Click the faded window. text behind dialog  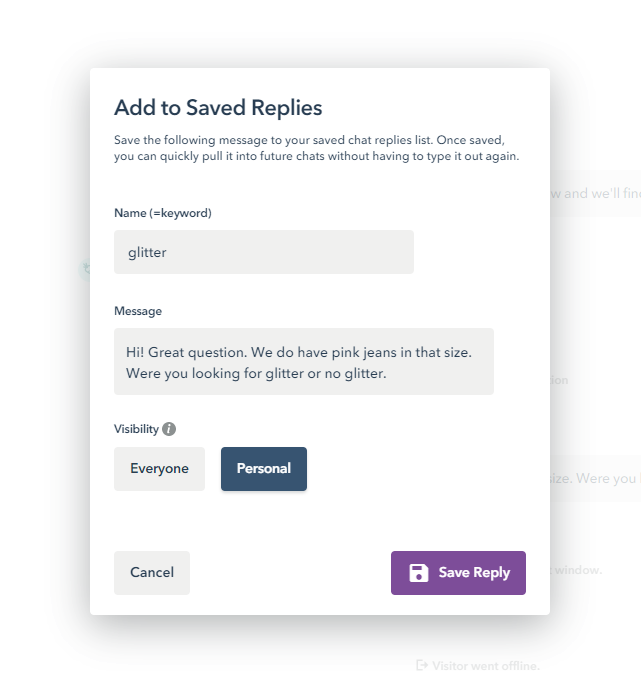[577, 570]
